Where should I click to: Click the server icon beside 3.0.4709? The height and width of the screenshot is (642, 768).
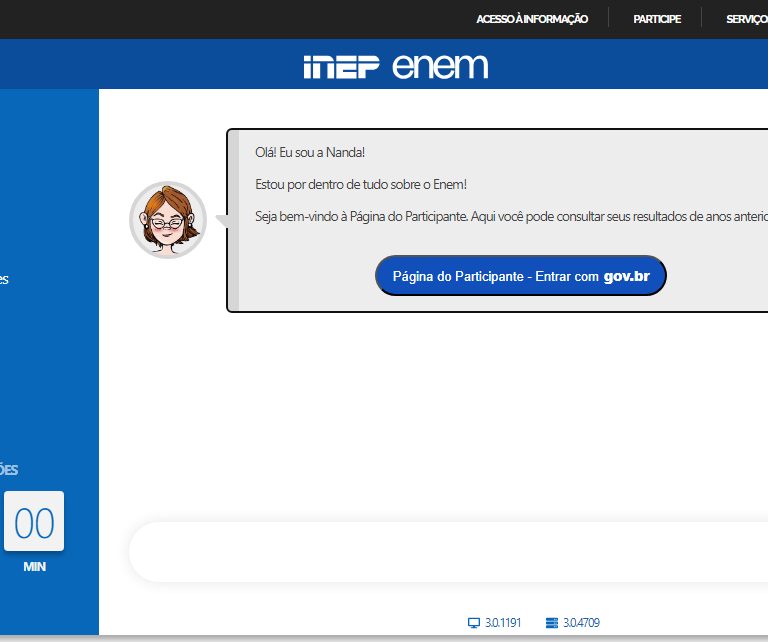pos(552,623)
